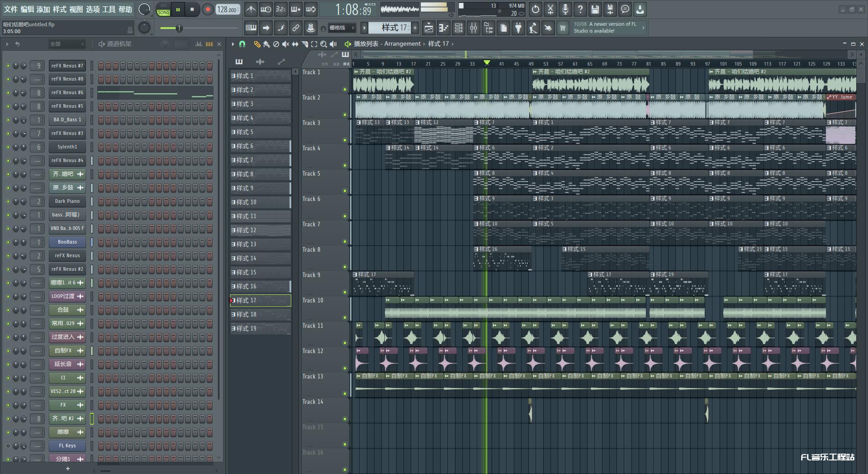The width and height of the screenshot is (868, 474).
Task: Select the Mute tool in playlist
Action: tap(285, 44)
